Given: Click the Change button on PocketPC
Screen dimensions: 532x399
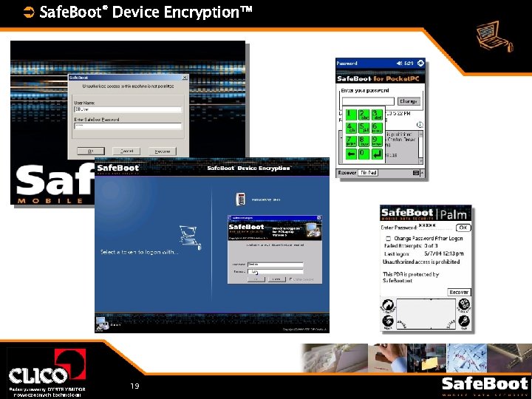Looking at the screenshot, I should point(409,101).
